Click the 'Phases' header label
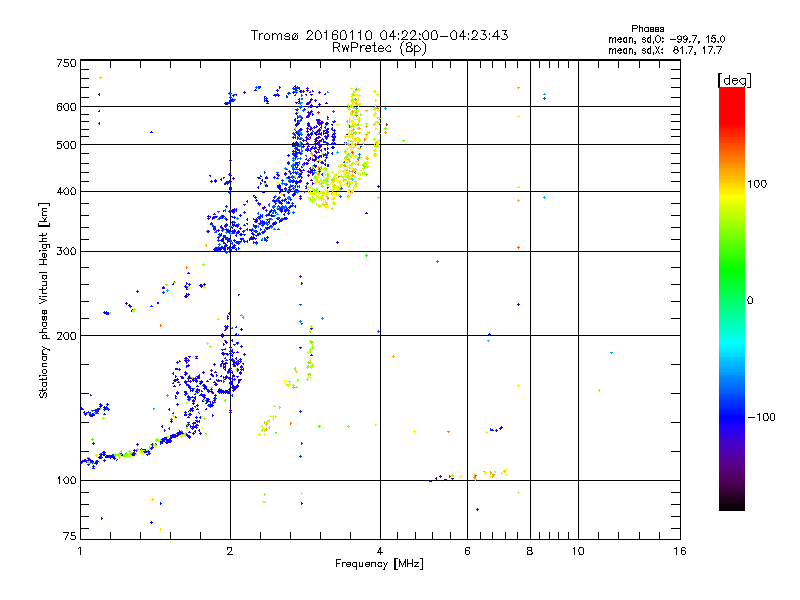800x600 pixels. point(647,29)
